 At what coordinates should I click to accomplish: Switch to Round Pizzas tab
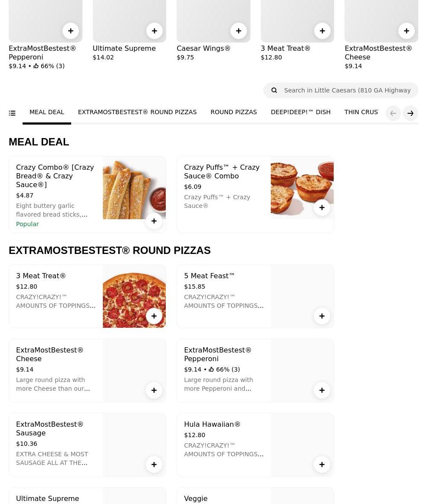point(233,112)
